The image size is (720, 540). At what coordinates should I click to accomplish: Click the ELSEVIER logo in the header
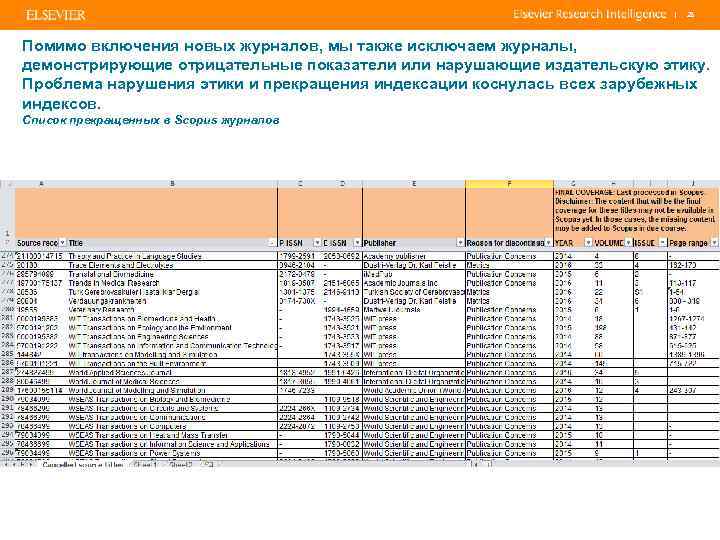point(56,15)
